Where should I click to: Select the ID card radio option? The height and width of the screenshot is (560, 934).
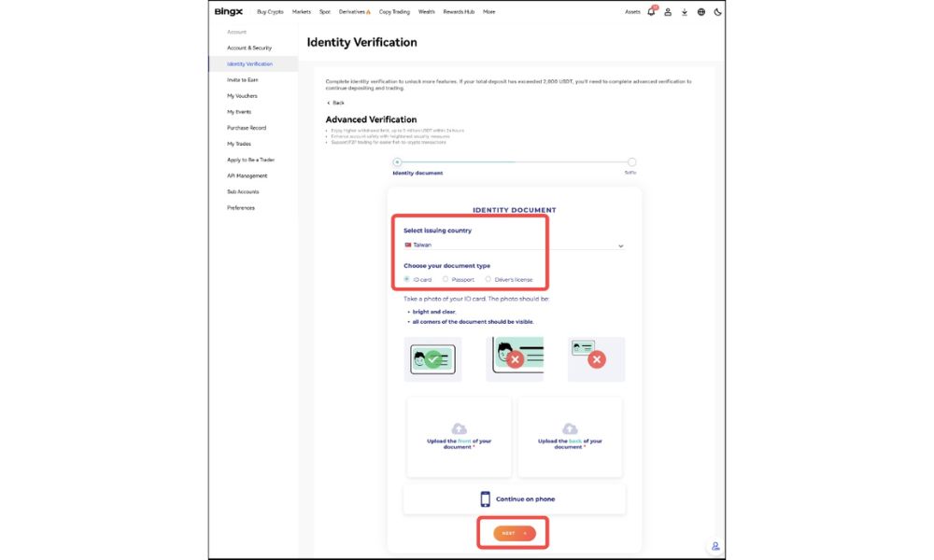point(407,278)
